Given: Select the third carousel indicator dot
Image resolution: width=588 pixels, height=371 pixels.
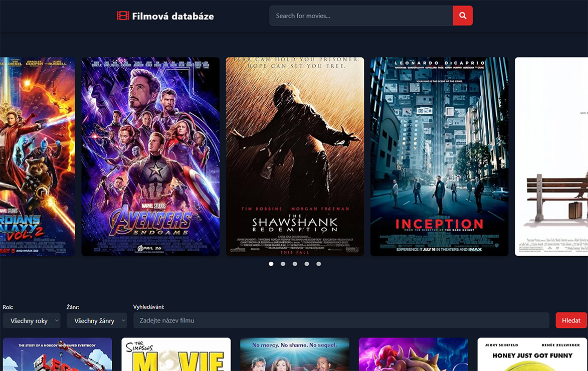Looking at the screenshot, I should (x=295, y=263).
